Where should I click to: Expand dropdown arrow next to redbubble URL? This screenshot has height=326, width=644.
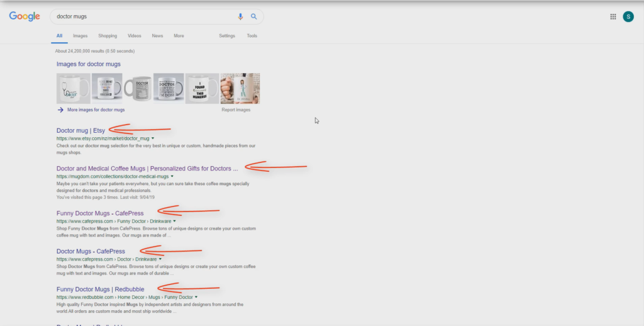tap(196, 297)
